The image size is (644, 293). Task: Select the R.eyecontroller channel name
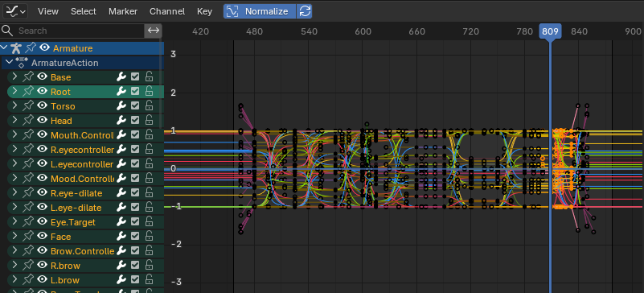pos(82,150)
